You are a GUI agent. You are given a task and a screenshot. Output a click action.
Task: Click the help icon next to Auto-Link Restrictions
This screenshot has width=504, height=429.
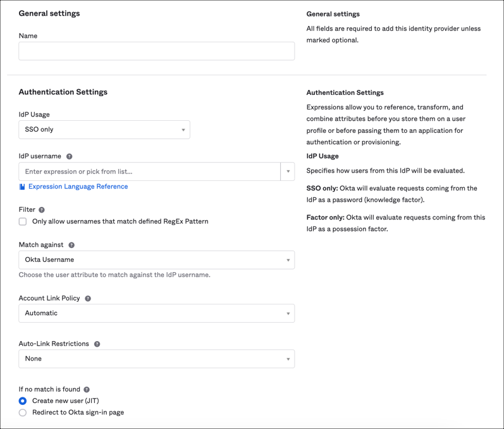97,344
